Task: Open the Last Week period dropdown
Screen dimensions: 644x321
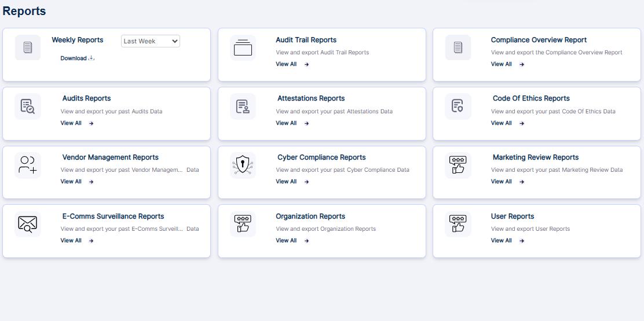Action: click(x=151, y=41)
